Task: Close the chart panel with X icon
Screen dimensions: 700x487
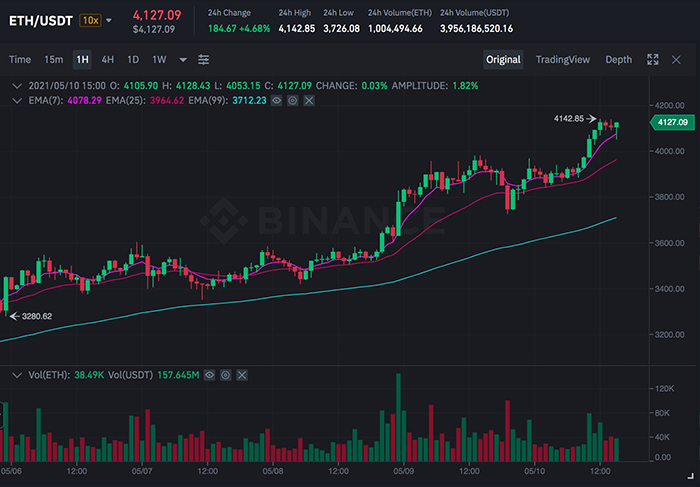Action: click(x=678, y=59)
